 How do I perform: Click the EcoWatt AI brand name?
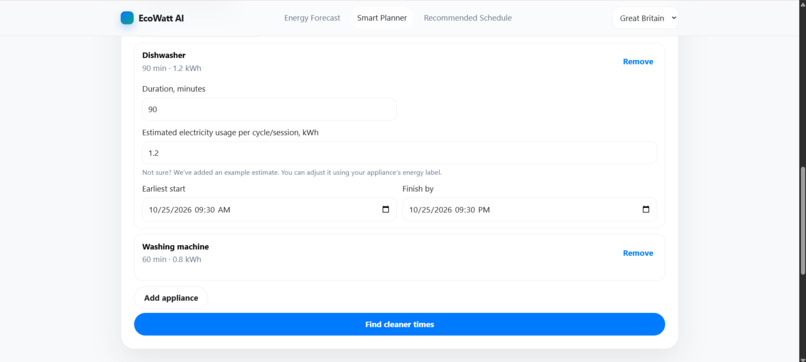click(x=161, y=18)
